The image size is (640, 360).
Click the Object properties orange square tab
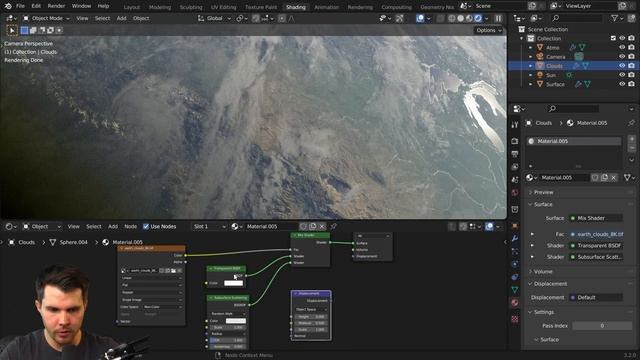pos(515,225)
